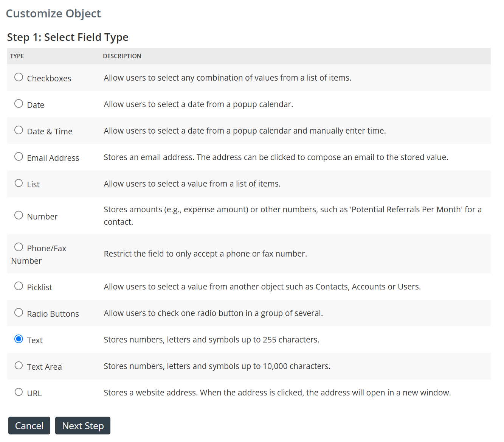Viewport: 504px width, 442px height.
Task: Click description 'Allow users to check one radio button'
Action: 213,313
